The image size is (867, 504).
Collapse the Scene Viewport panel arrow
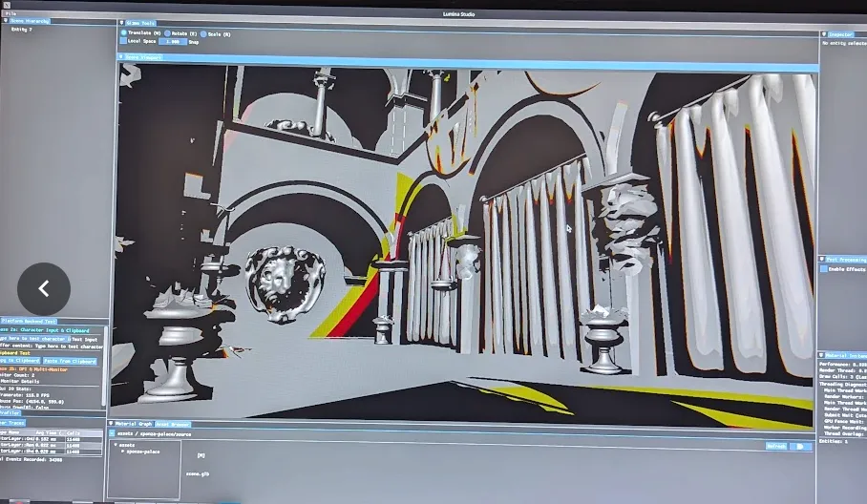click(x=121, y=56)
